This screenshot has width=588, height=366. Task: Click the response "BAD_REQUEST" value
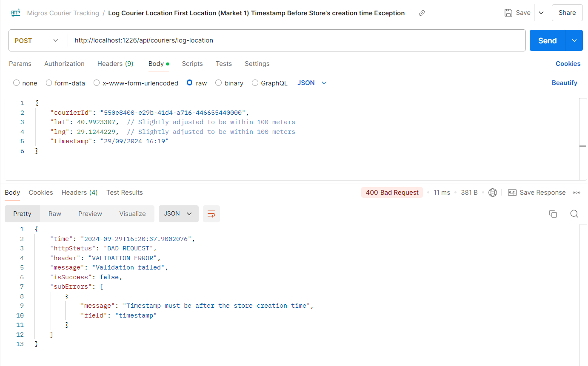128,248
